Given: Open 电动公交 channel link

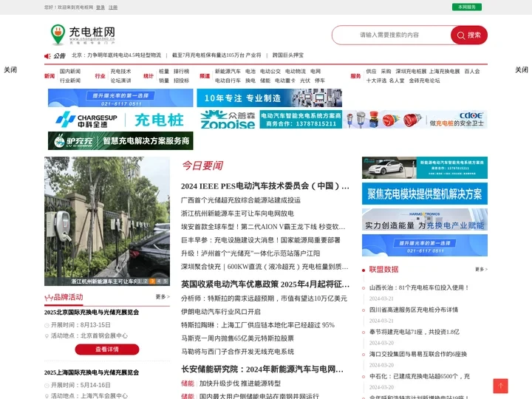Looking at the screenshot, I should 270,71.
